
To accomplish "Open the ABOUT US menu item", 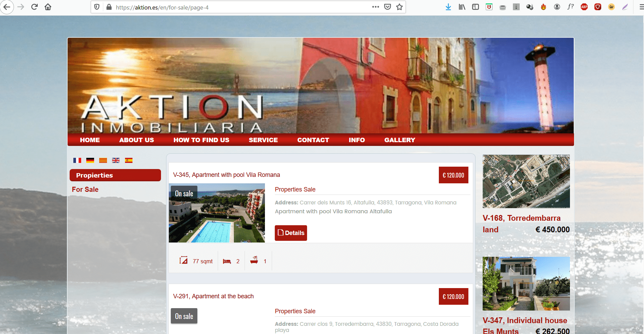I will coord(137,140).
